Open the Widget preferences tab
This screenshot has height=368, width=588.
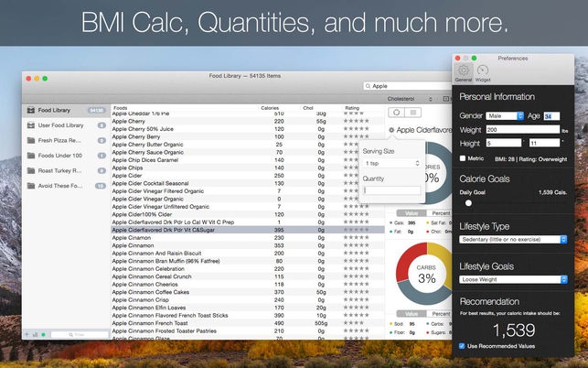483,73
